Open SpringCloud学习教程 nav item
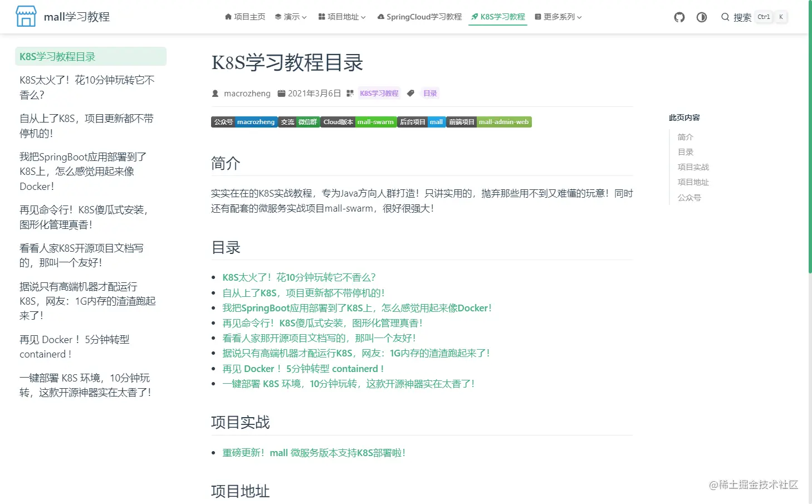Screen dimensions: 812x504 419,17
